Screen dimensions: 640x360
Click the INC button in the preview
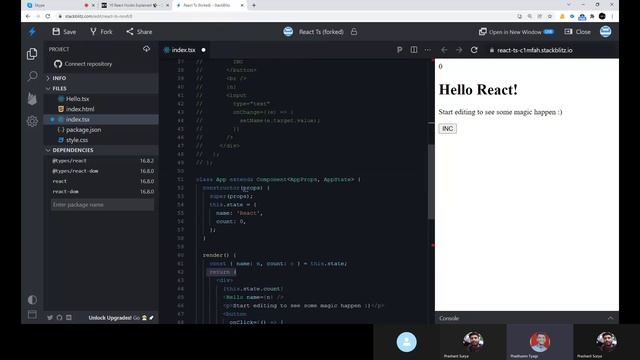coord(448,129)
